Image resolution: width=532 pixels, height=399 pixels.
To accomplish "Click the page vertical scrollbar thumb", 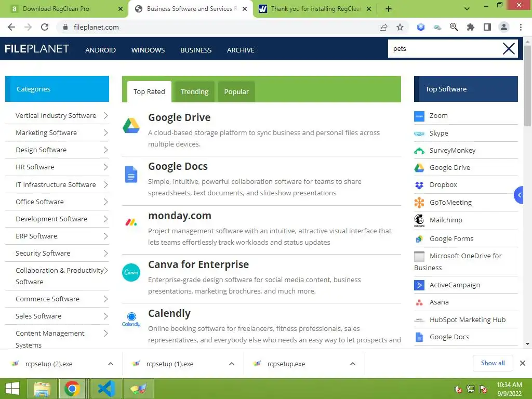I will tap(527, 86).
